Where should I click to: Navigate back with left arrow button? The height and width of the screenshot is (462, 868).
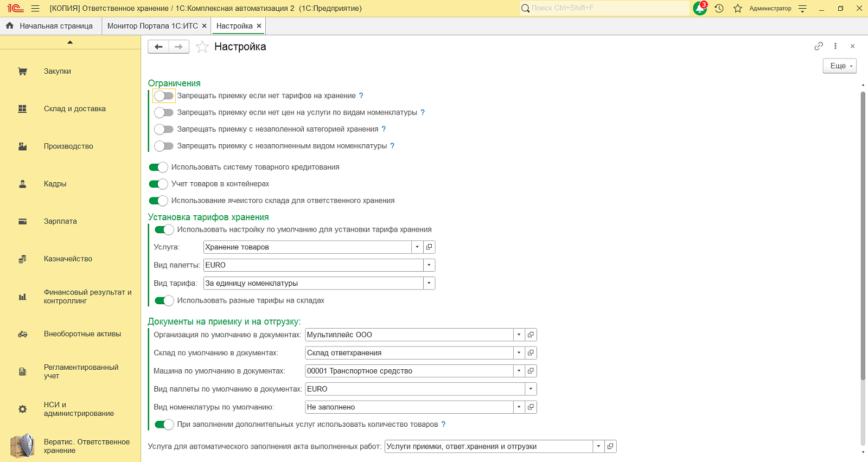pos(158,47)
